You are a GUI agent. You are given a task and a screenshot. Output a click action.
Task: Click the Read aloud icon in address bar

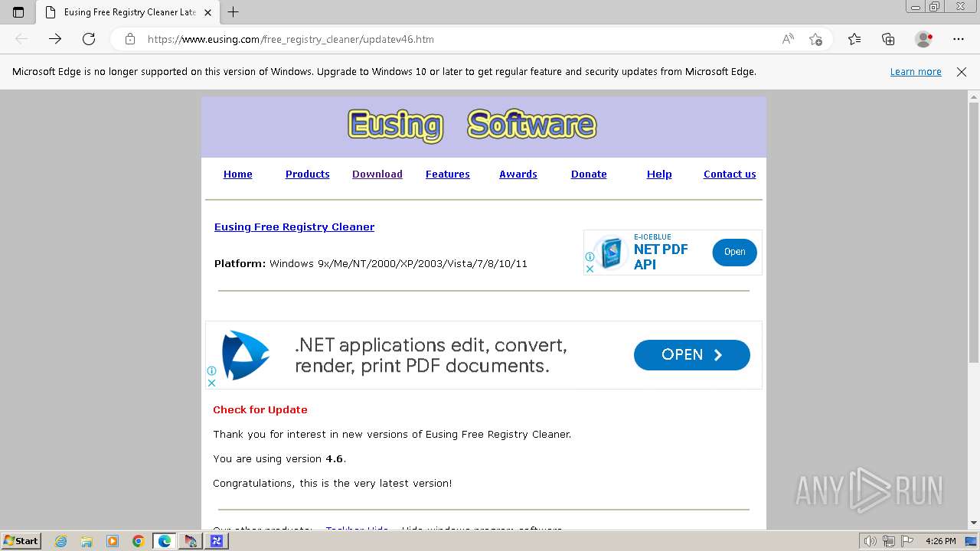tap(788, 39)
